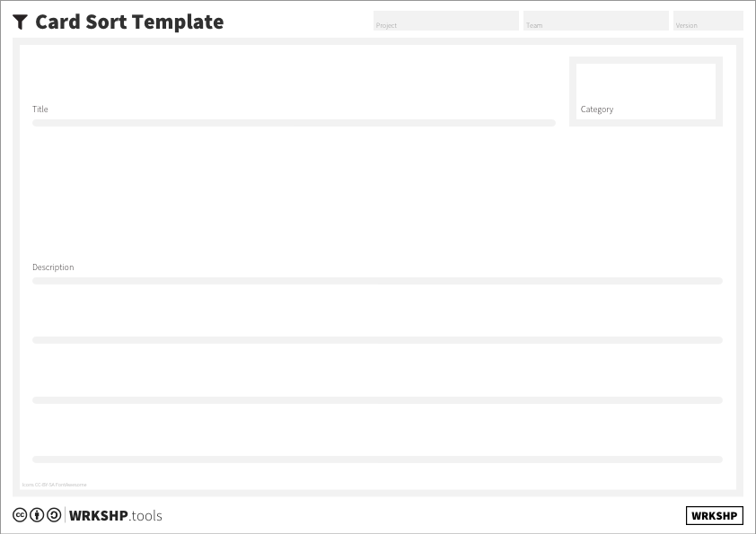Click the CC share-alike circular arrow icon

[x=54, y=515]
